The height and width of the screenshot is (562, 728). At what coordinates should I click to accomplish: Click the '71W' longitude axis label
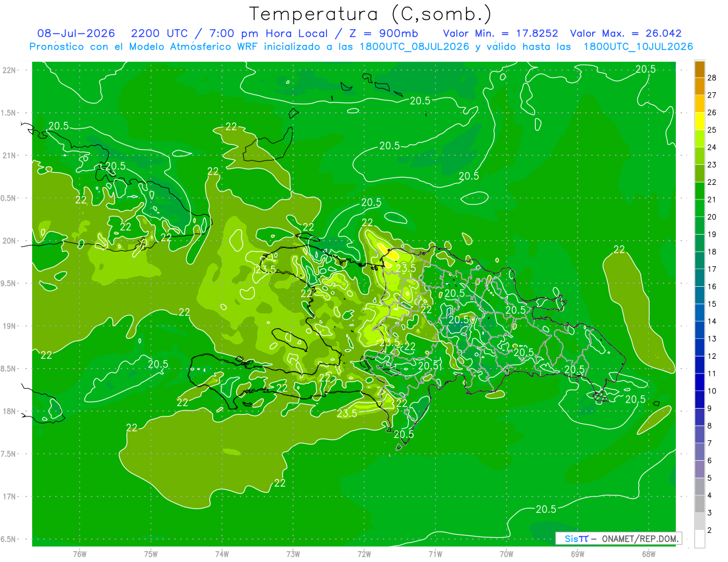pos(435,555)
